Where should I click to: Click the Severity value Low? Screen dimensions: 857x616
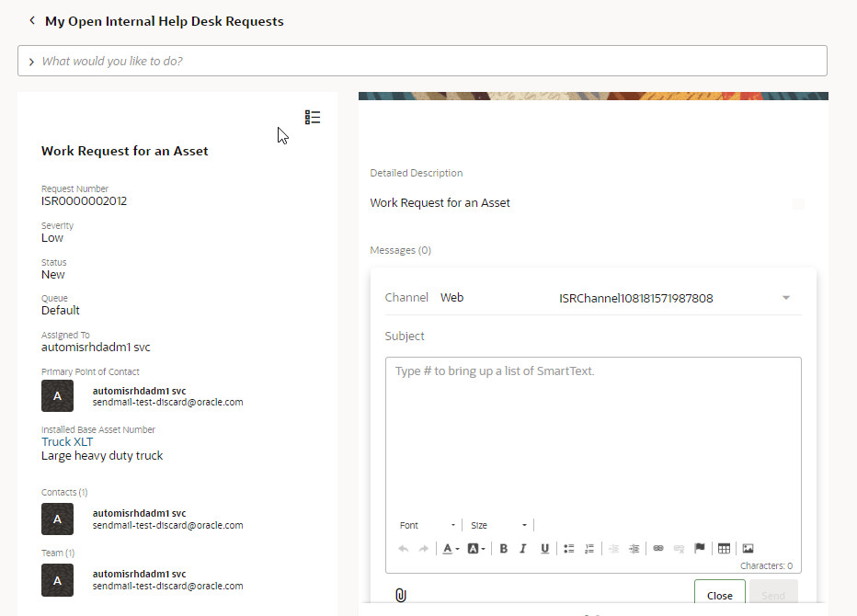52,238
